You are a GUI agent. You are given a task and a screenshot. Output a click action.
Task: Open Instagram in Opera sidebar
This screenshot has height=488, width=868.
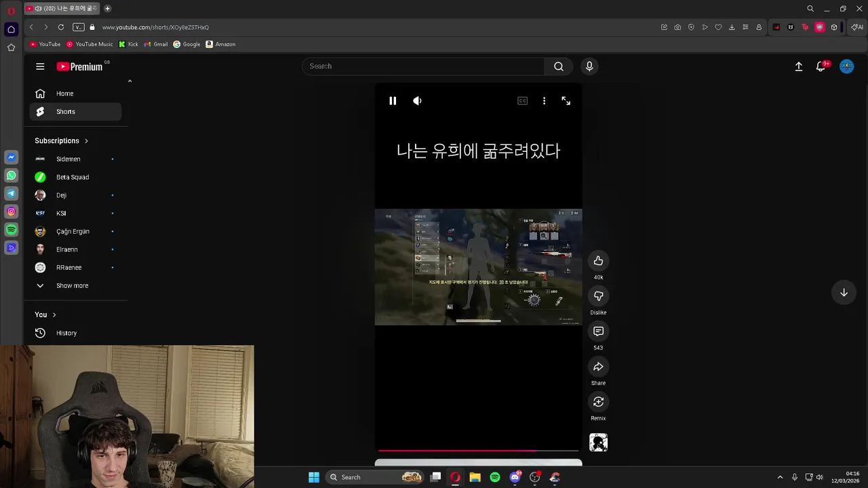[x=11, y=212]
